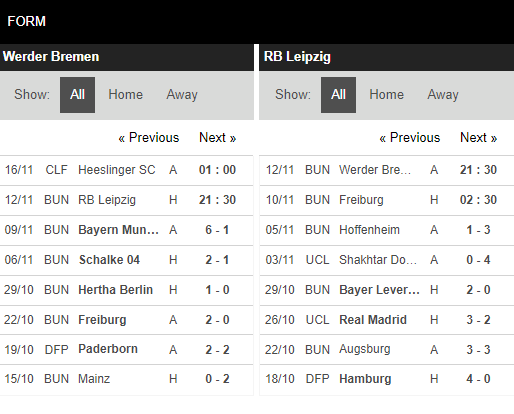
Task: Click Hoffenheim team name
Action: [369, 230]
